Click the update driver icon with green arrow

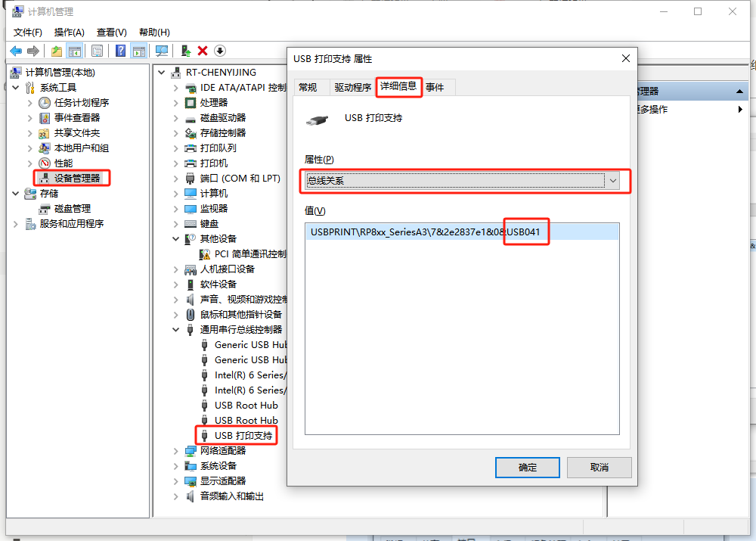(185, 51)
